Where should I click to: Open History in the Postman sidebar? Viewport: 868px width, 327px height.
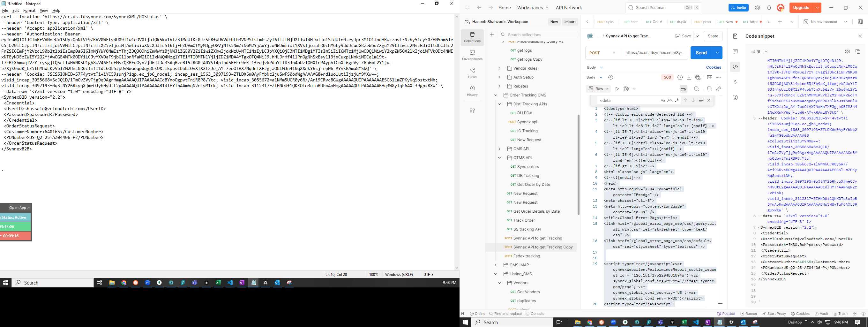pyautogui.click(x=472, y=91)
